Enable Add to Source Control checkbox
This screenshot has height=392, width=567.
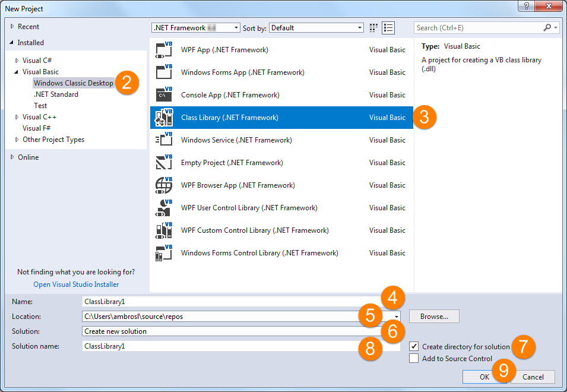click(414, 358)
